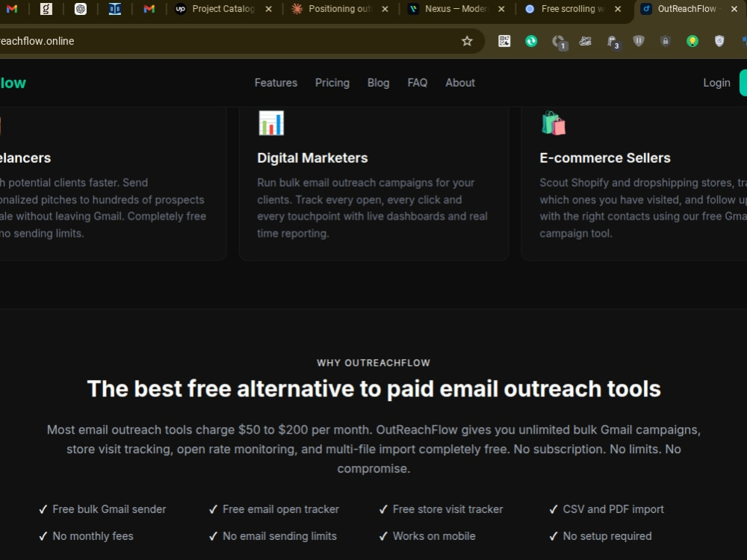Go to the Blog nav link
This screenshot has height=560, width=747.
[x=378, y=83]
